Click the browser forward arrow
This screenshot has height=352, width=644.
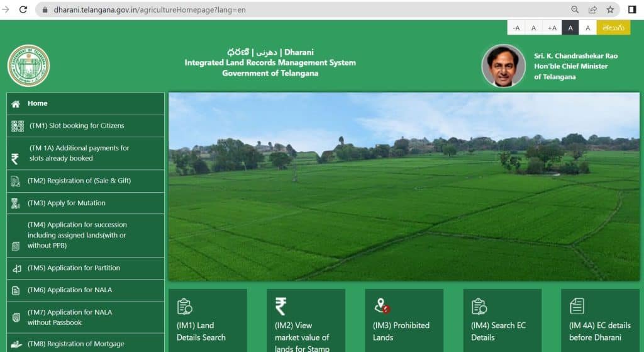coord(5,9)
